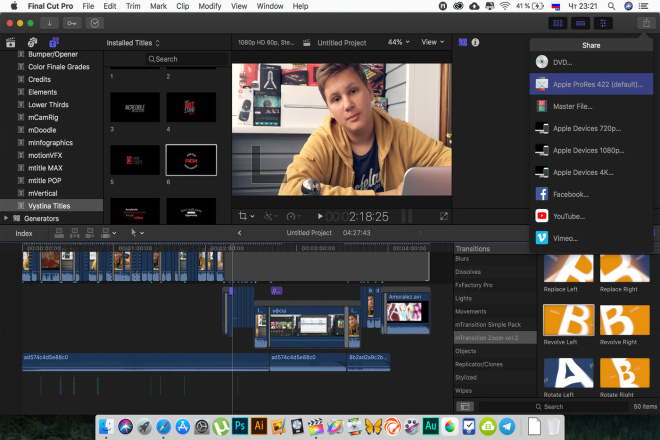The height and width of the screenshot is (440, 660).
Task: Select the Dissolves transition category
Action: pos(468,271)
